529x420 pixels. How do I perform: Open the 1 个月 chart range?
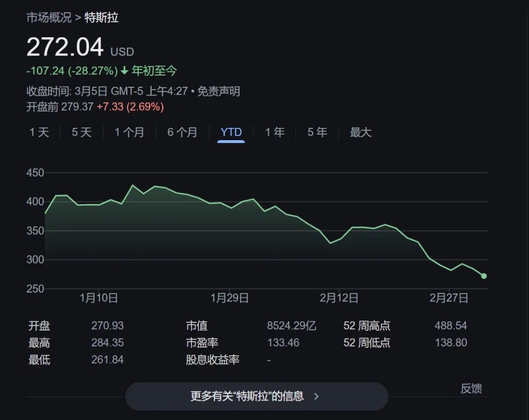129,132
